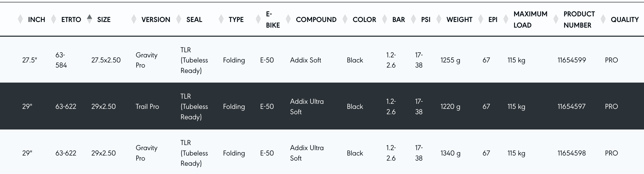Click the sort icon beside ETRTO header
This screenshot has height=174, width=644.
(54, 19)
